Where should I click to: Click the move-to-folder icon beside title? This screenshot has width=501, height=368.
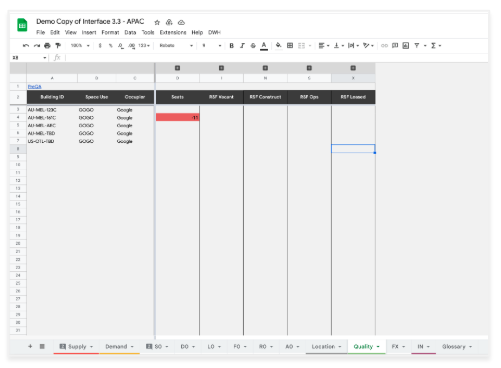point(169,22)
